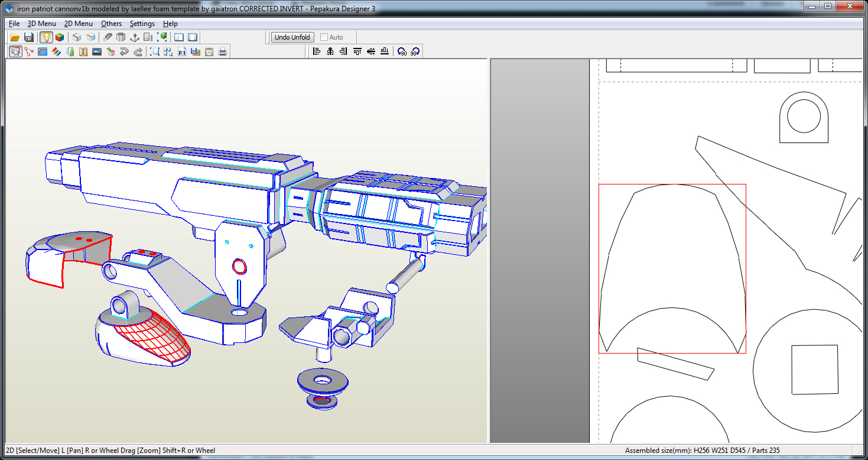Open the Others menu

[111, 24]
